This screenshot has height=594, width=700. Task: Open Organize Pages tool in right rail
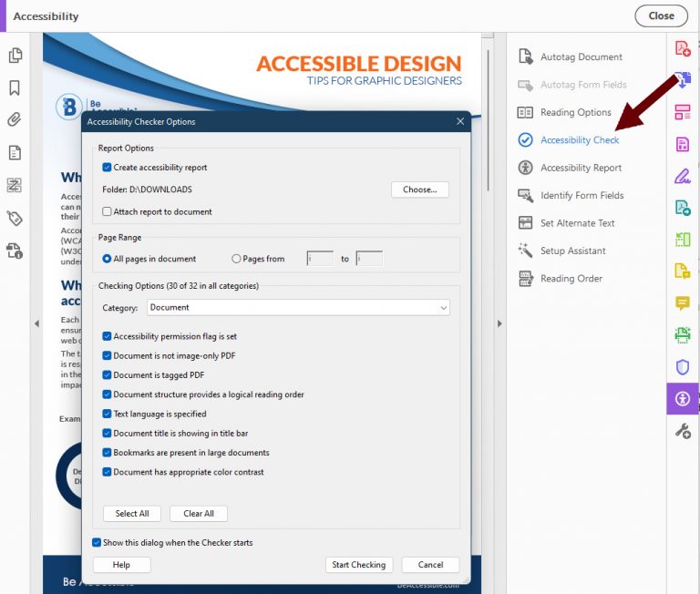(683, 112)
